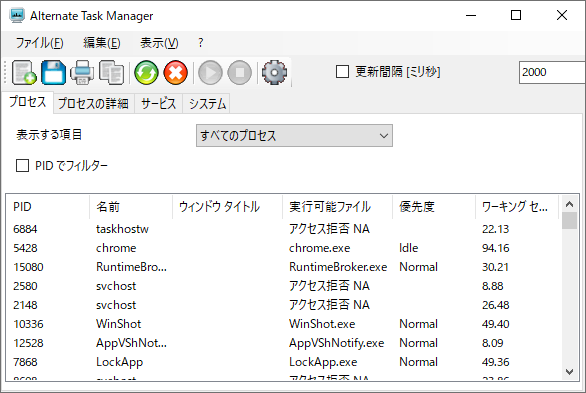The height and width of the screenshot is (393, 586).
Task: Click the list scrollbar down arrow
Action: tap(570, 372)
